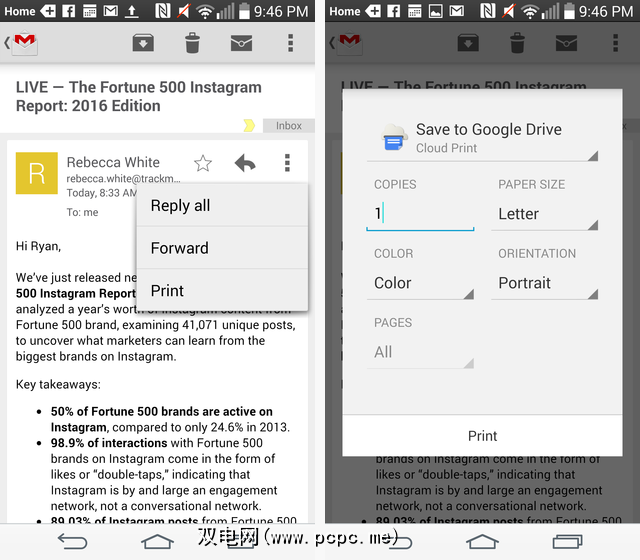Tap overflow dots in dimmed right screen
640x560 pixels.
[615, 43]
